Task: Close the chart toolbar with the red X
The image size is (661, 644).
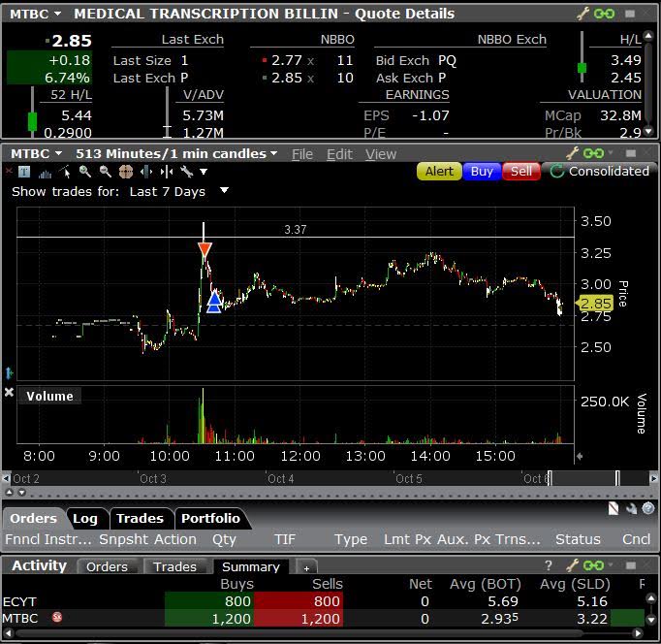Action: 9,171
